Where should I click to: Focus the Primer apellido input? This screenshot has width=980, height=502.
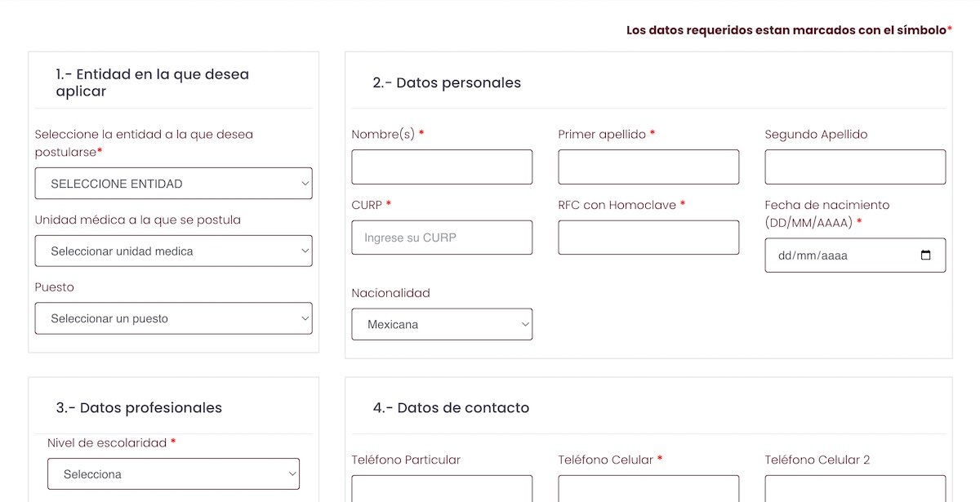[648, 167]
